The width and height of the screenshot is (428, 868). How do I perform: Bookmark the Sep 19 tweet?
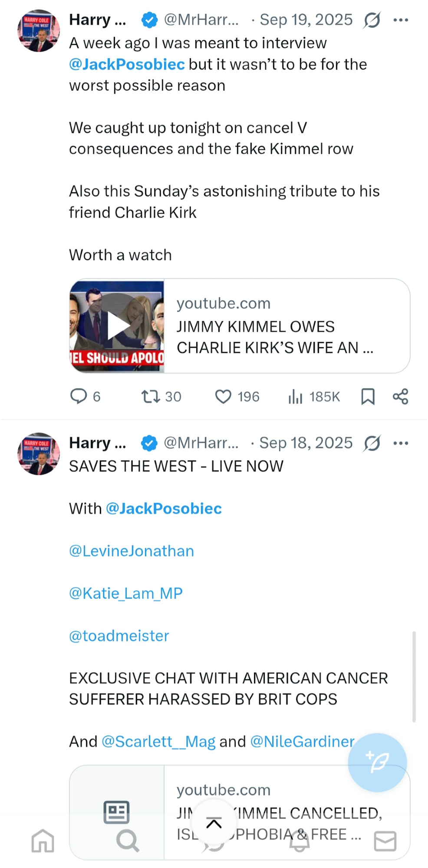click(368, 396)
